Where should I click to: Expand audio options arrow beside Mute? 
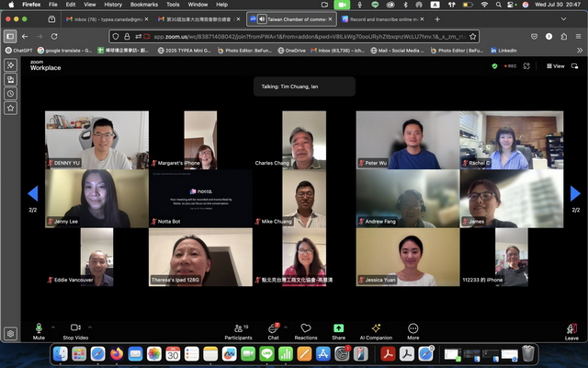pyautogui.click(x=52, y=328)
